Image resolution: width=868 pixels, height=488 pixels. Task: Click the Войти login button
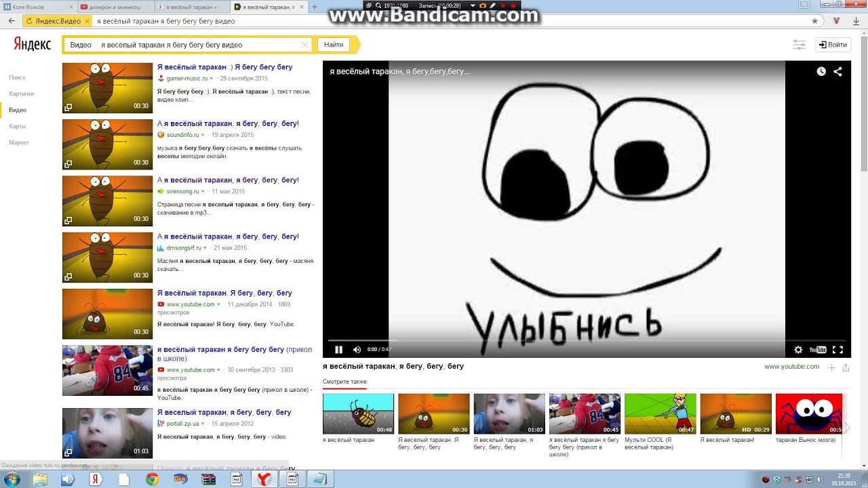(833, 45)
